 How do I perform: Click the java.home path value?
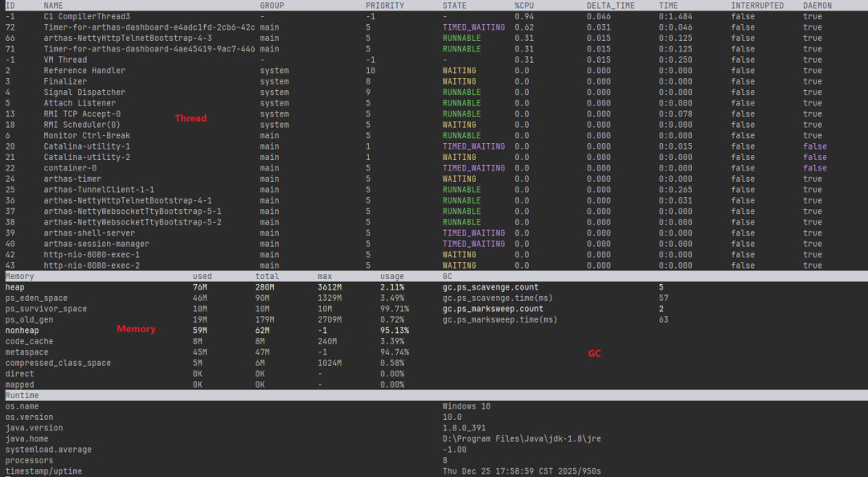[522, 438]
